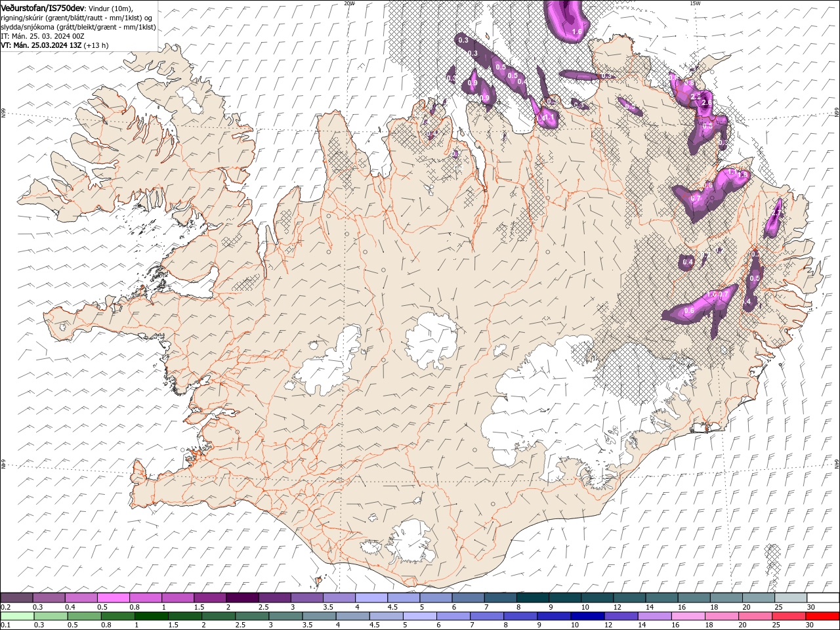This screenshot has height=630, width=840.
Task: Pick the bright pink 0.5–0.8 swatch, upper legend
Action: pos(113,598)
